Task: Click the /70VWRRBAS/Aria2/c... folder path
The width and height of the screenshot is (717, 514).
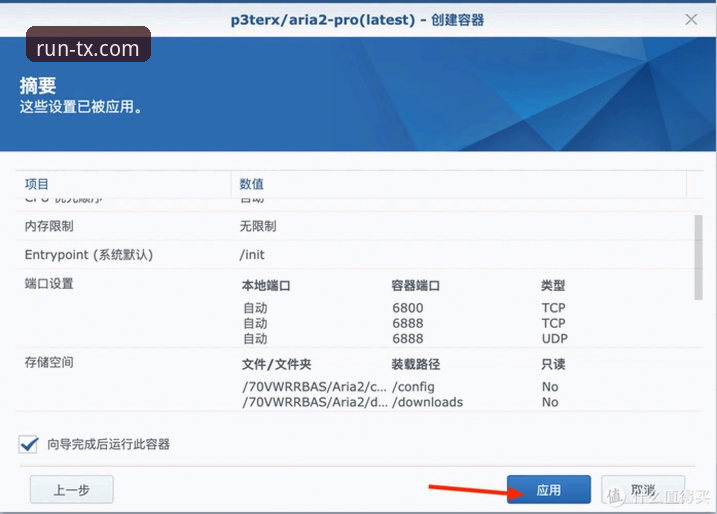Action: click(x=315, y=387)
